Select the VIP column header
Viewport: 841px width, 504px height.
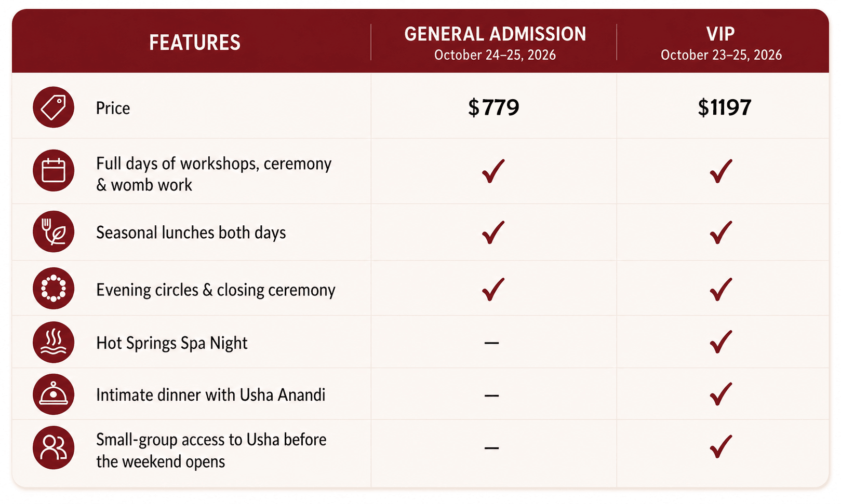point(721,43)
